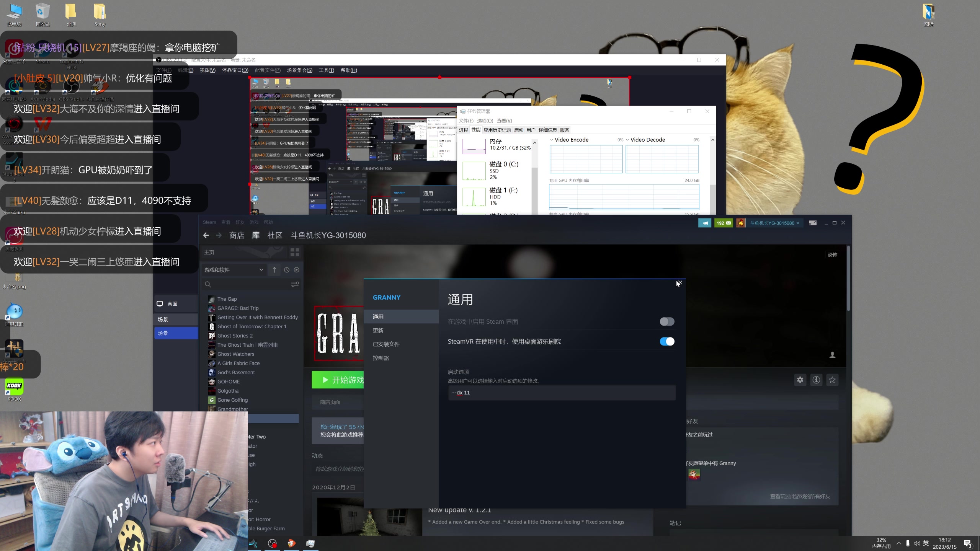Screen dimensions: 980x551
Task: Click the library sort arrow icon
Action: pyautogui.click(x=274, y=270)
